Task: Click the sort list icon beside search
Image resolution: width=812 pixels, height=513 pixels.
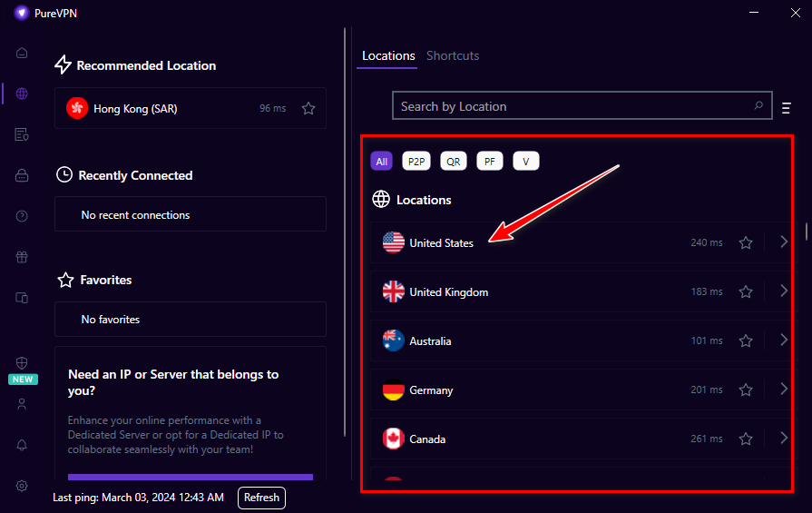Action: [787, 108]
